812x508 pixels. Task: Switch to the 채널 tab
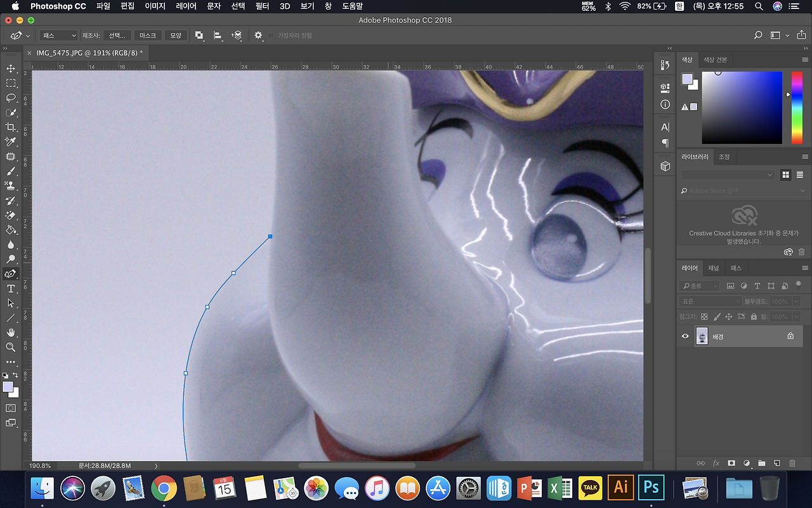point(714,268)
